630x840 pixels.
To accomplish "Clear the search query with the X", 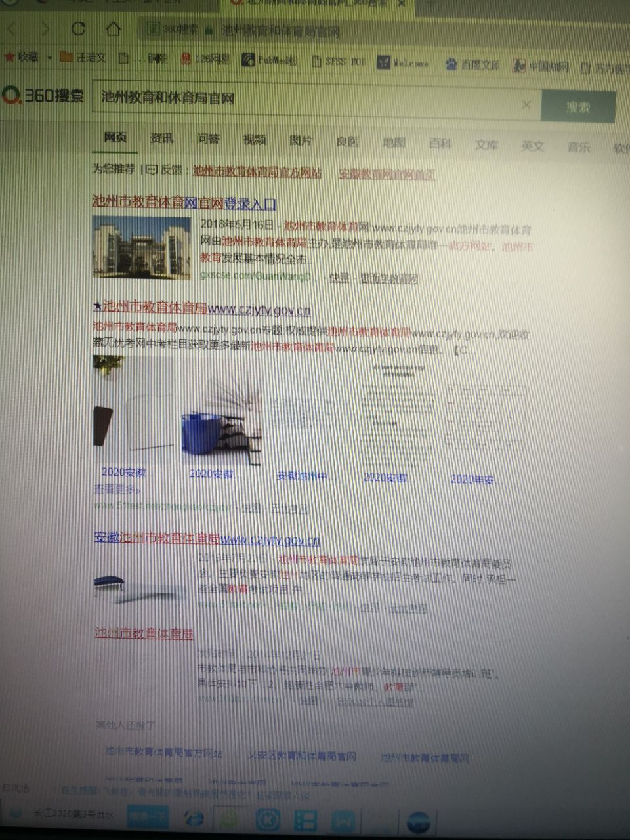I will coord(526,104).
